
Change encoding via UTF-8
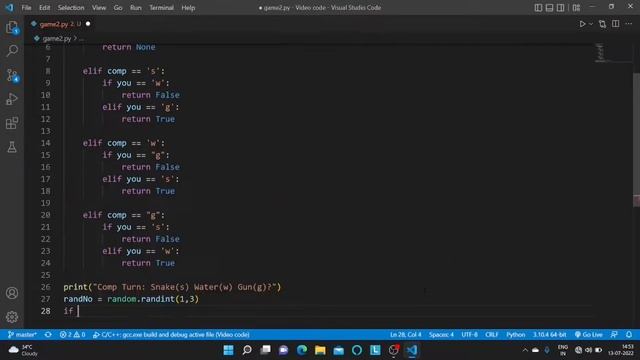(x=469, y=335)
